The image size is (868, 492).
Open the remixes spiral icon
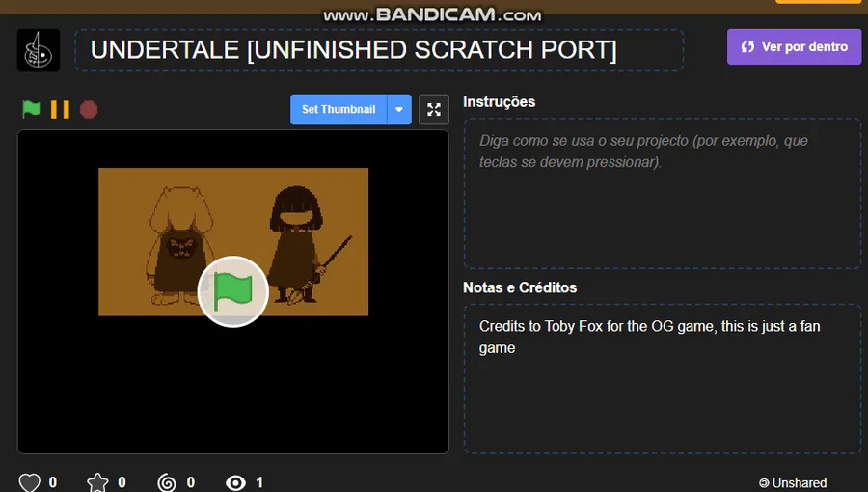click(167, 482)
